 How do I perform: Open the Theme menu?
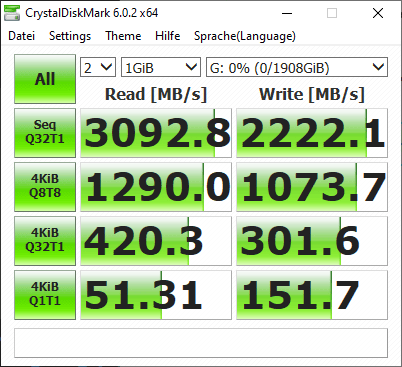pos(123,36)
